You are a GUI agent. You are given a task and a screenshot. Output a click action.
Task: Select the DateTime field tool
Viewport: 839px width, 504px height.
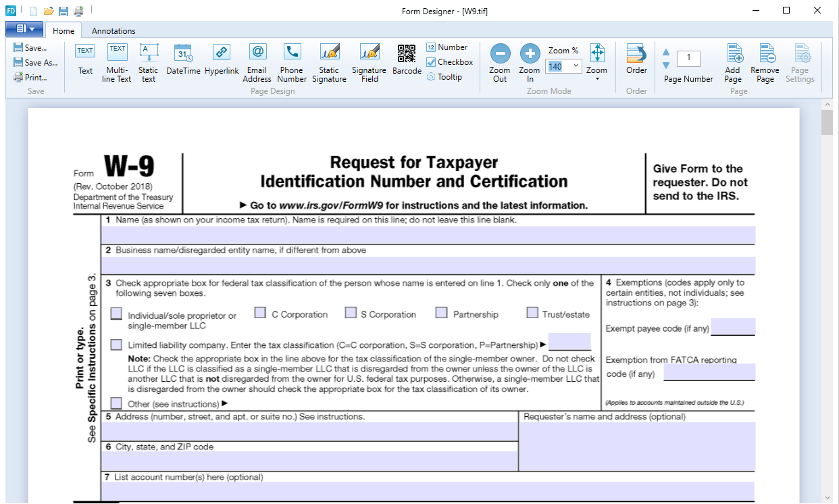point(183,61)
